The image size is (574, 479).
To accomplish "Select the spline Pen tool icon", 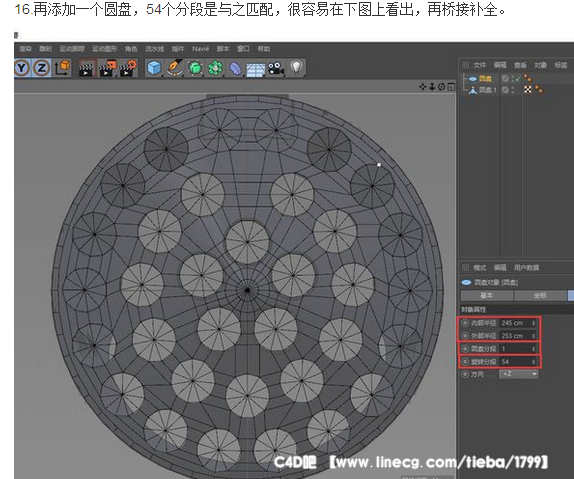I will [x=175, y=68].
